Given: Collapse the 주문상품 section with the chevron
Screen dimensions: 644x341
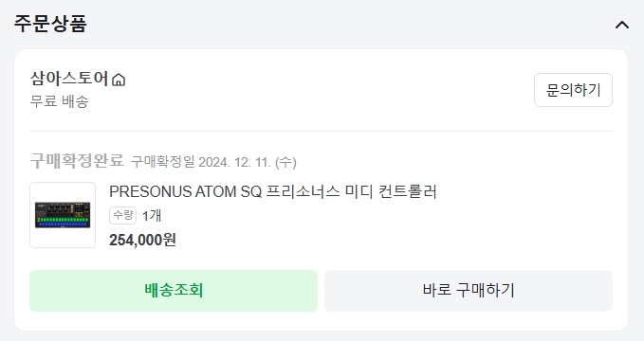Looking at the screenshot, I should tap(622, 26).
